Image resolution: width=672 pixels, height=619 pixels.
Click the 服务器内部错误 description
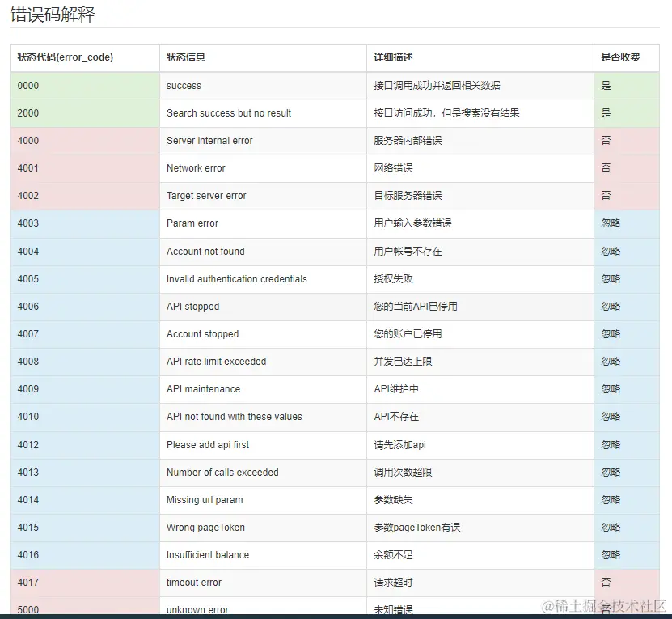[x=408, y=141]
